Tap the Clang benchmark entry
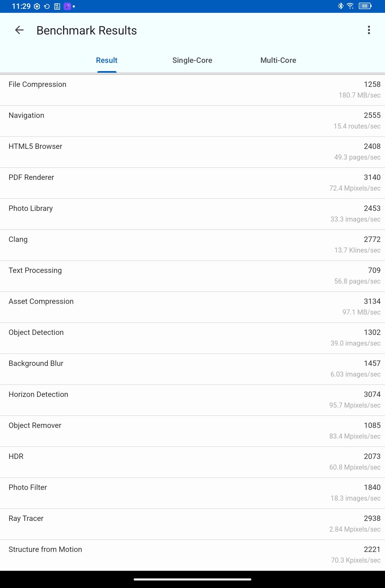Screen dimensions: 385x588 click(x=192, y=245)
